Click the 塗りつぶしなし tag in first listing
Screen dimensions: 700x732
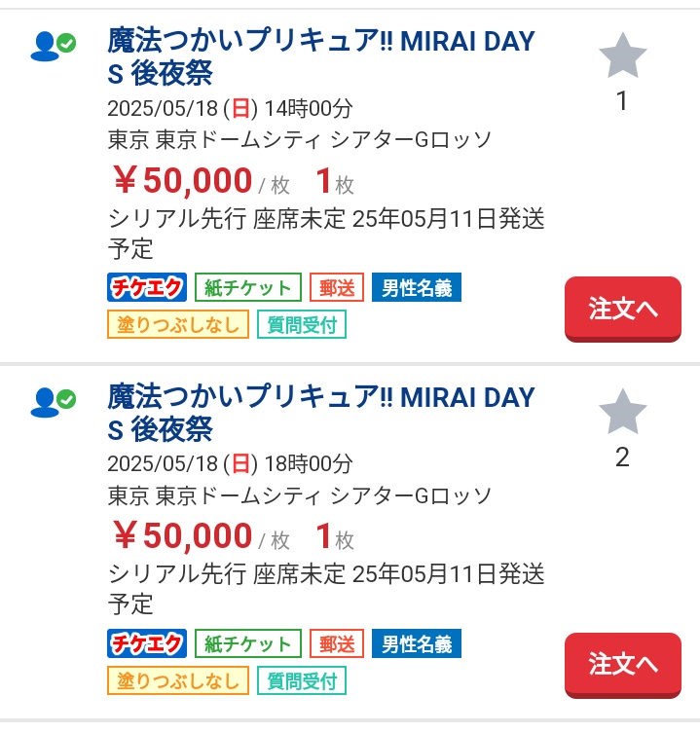pyautogui.click(x=178, y=324)
